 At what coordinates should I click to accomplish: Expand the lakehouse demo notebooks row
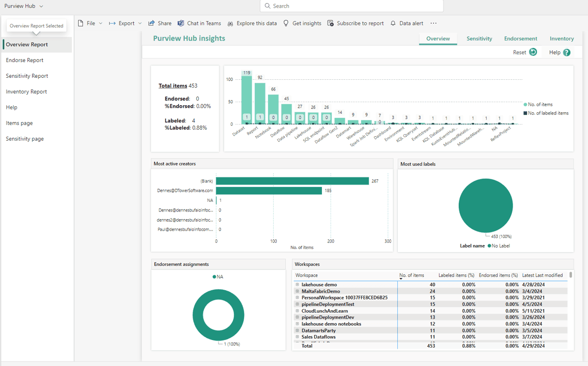pos(298,324)
